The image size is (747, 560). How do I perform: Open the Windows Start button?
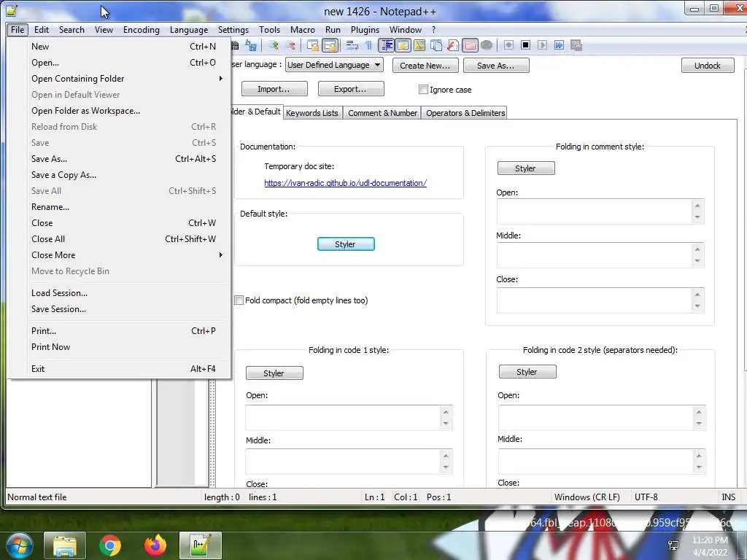point(18,545)
